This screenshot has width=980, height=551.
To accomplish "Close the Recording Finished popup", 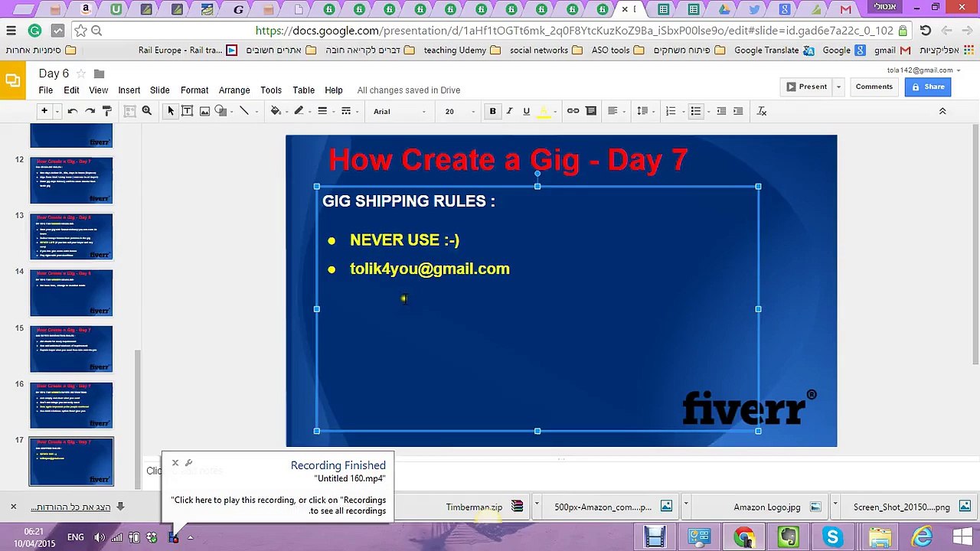I will click(x=175, y=462).
